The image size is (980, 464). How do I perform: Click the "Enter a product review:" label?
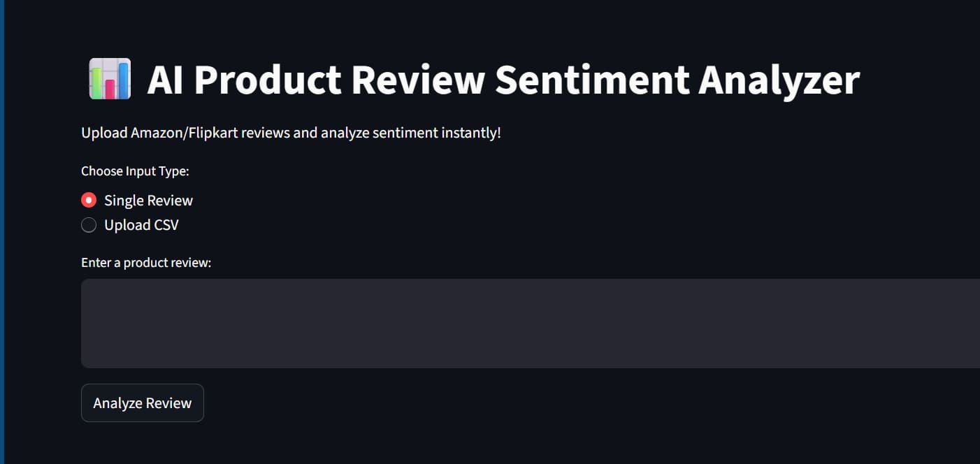[146, 263]
